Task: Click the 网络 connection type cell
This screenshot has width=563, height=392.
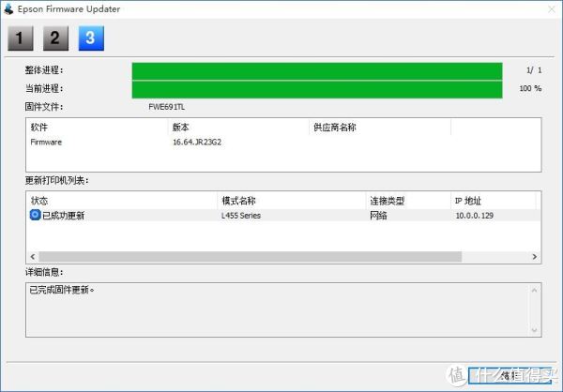Action: click(x=378, y=216)
